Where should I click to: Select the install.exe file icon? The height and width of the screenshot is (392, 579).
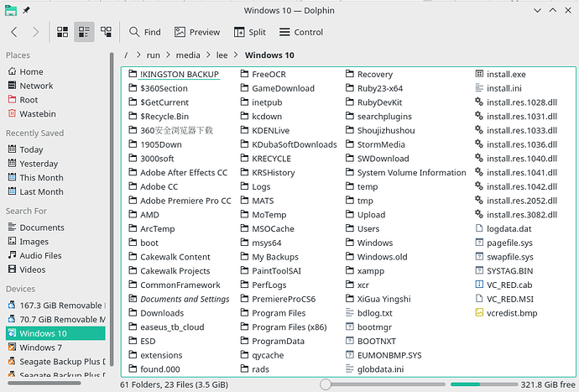tap(479, 74)
